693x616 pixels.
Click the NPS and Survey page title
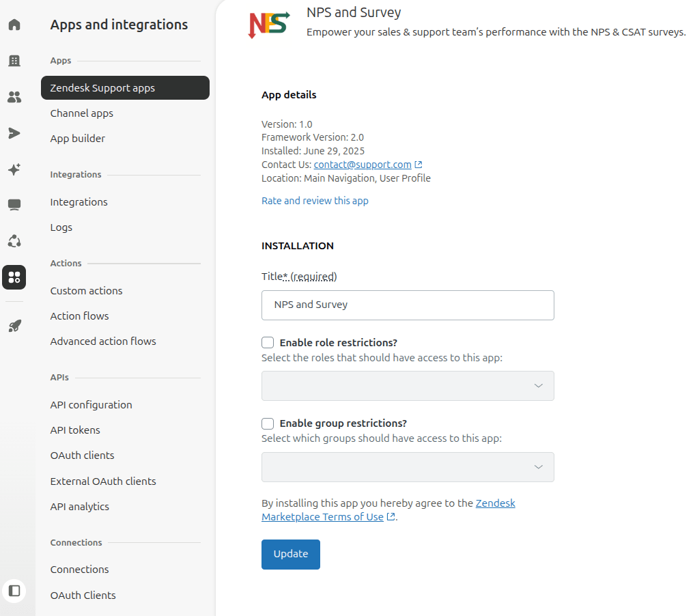click(354, 12)
